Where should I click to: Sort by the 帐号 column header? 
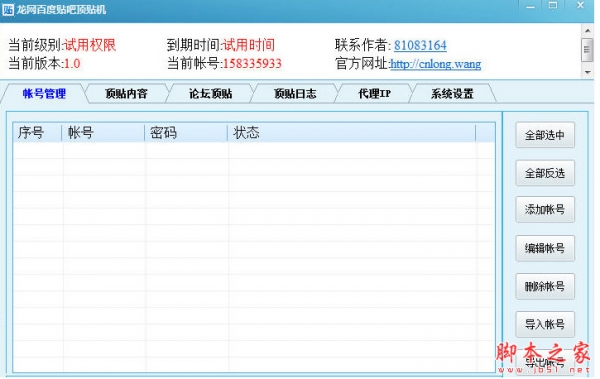click(103, 133)
